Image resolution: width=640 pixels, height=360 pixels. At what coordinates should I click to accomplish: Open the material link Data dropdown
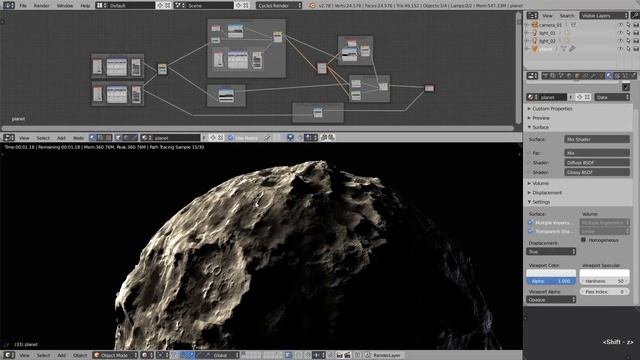click(x=612, y=97)
